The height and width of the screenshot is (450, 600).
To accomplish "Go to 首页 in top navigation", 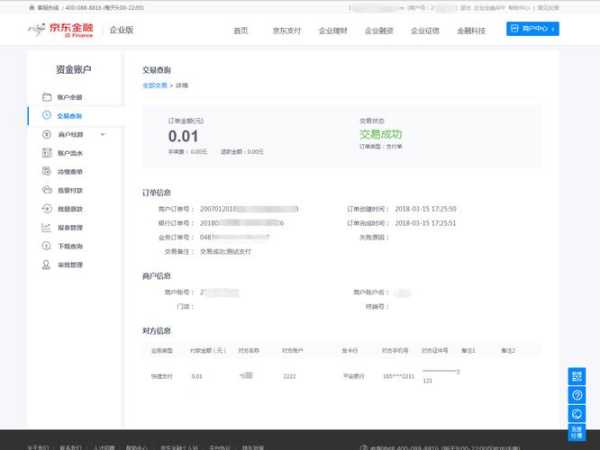I will coord(240,30).
